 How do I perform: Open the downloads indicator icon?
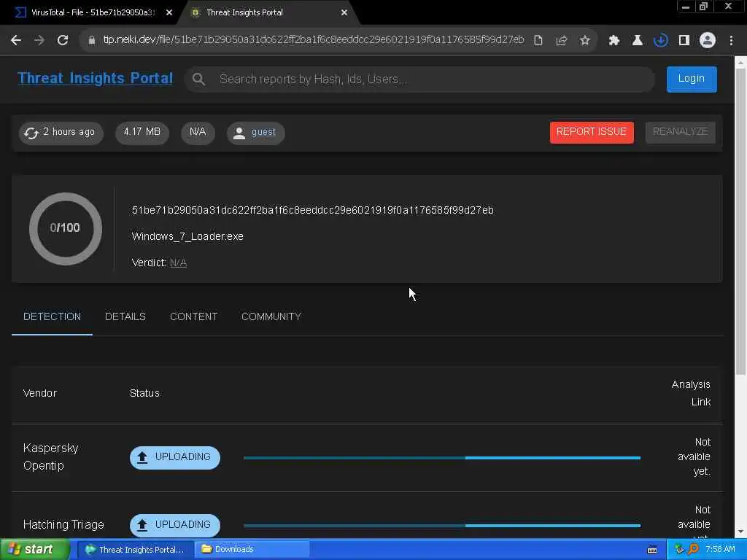tap(660, 40)
